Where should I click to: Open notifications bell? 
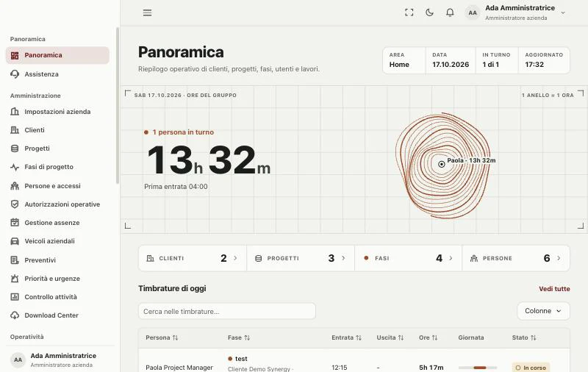450,12
